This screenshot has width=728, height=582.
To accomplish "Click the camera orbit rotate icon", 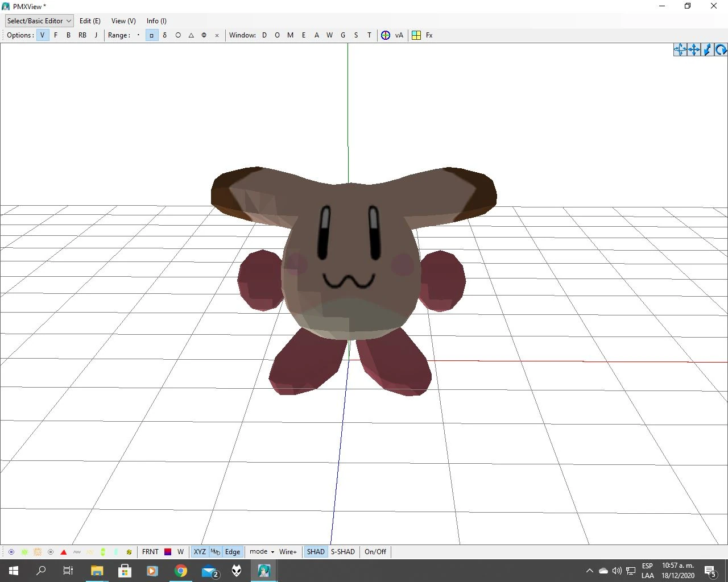I will [680, 50].
